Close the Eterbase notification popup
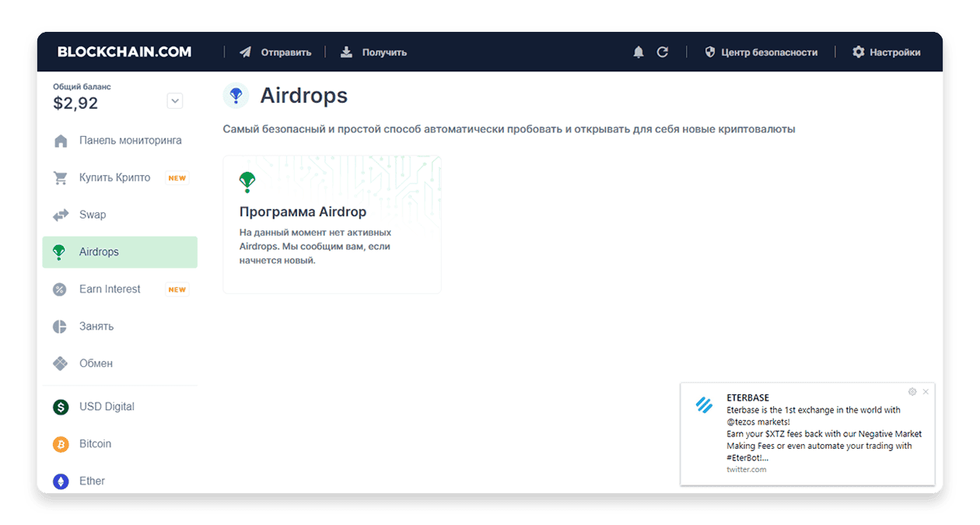This screenshot has height=525, width=980. tap(926, 392)
